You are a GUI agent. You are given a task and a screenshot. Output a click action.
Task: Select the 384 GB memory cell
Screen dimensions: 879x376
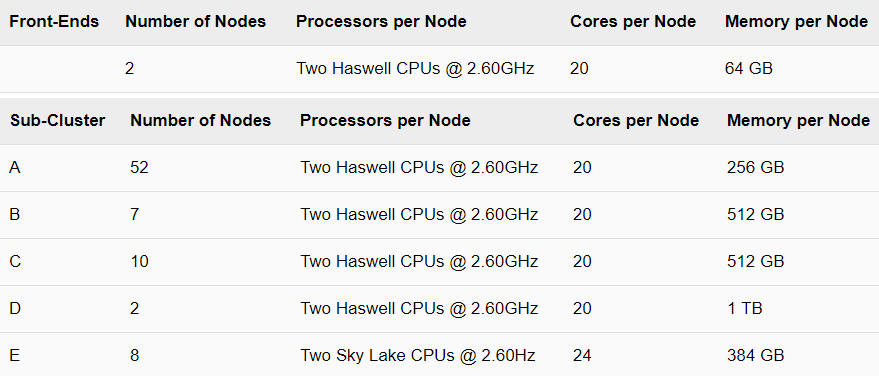pyautogui.click(x=755, y=355)
